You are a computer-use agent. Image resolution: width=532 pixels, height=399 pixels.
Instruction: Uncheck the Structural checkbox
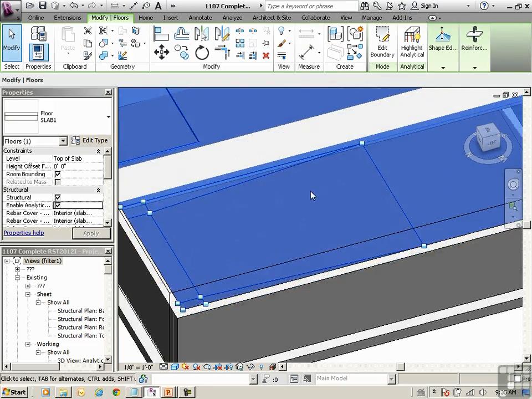pyautogui.click(x=58, y=197)
